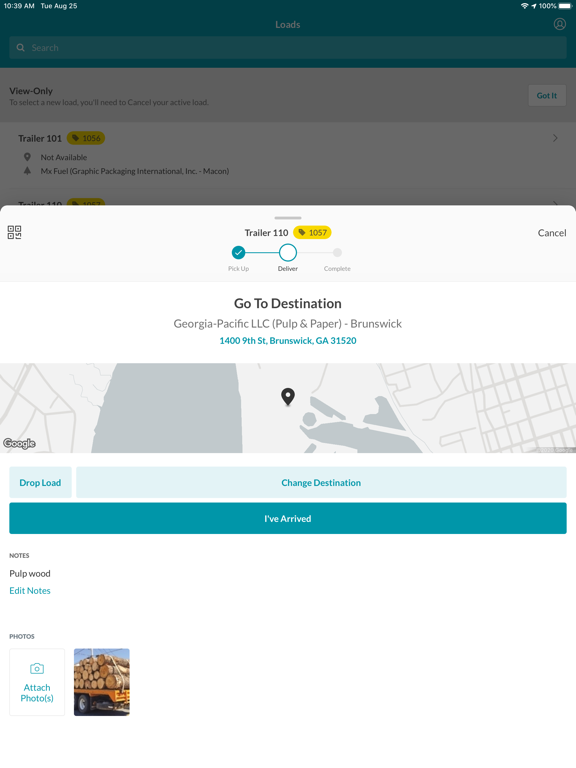
Task: Dismiss the notice with Got It
Action: click(x=547, y=96)
